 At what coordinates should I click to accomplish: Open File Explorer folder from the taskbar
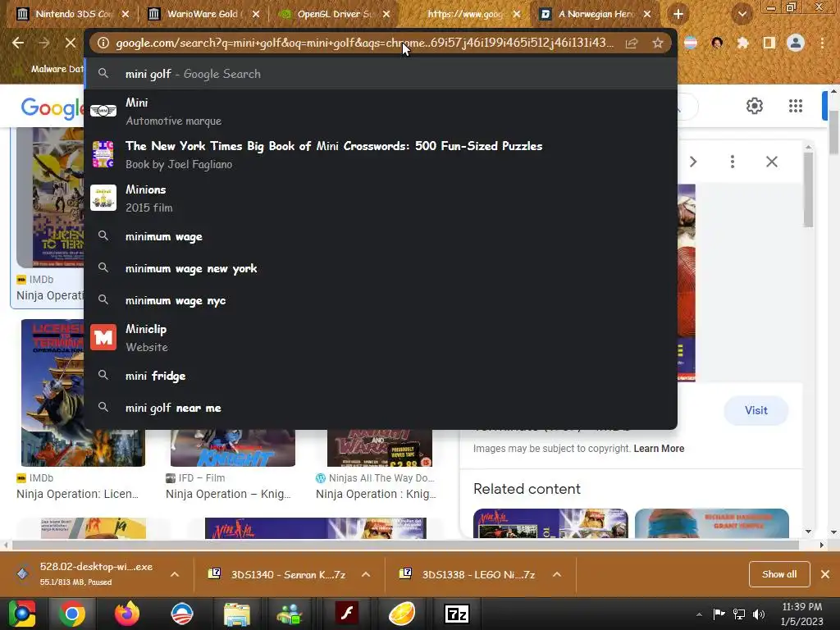coord(237,614)
